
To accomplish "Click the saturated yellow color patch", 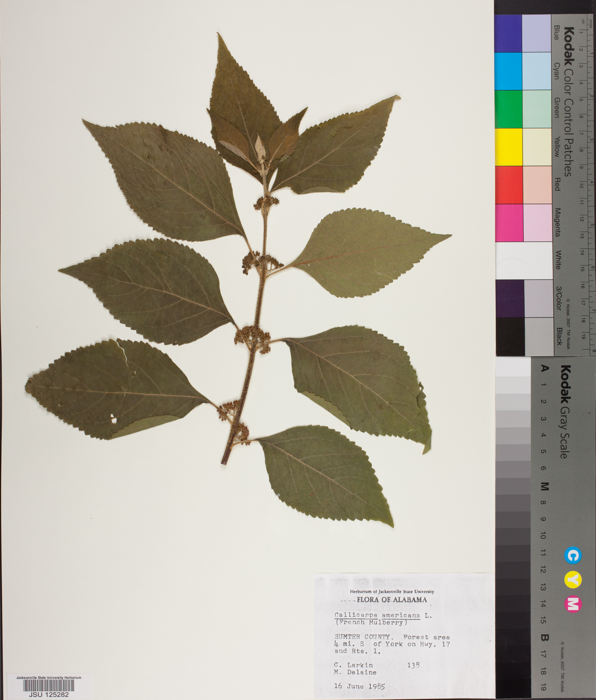I will [508, 147].
